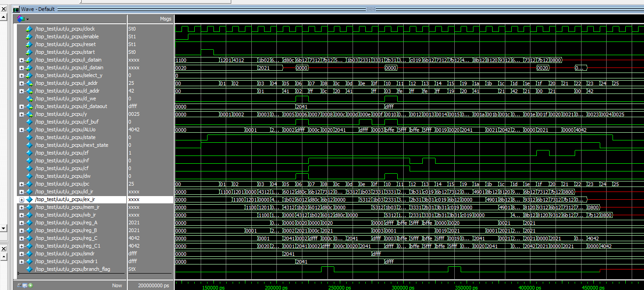Click the branch_flag signal's diamond icon
Image resolution: width=644 pixels, height=290 pixels.
click(x=29, y=269)
